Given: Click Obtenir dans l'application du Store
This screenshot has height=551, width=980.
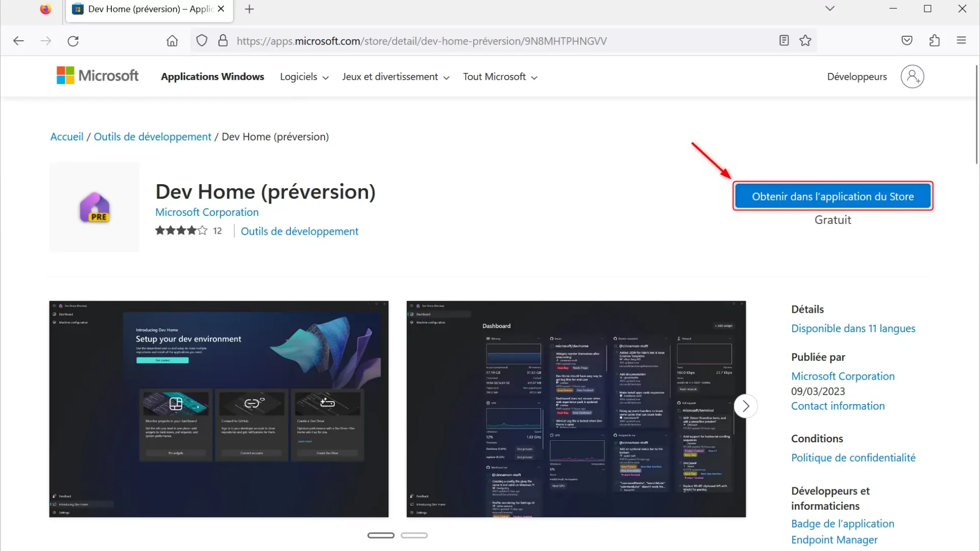Looking at the screenshot, I should pyautogui.click(x=832, y=196).
